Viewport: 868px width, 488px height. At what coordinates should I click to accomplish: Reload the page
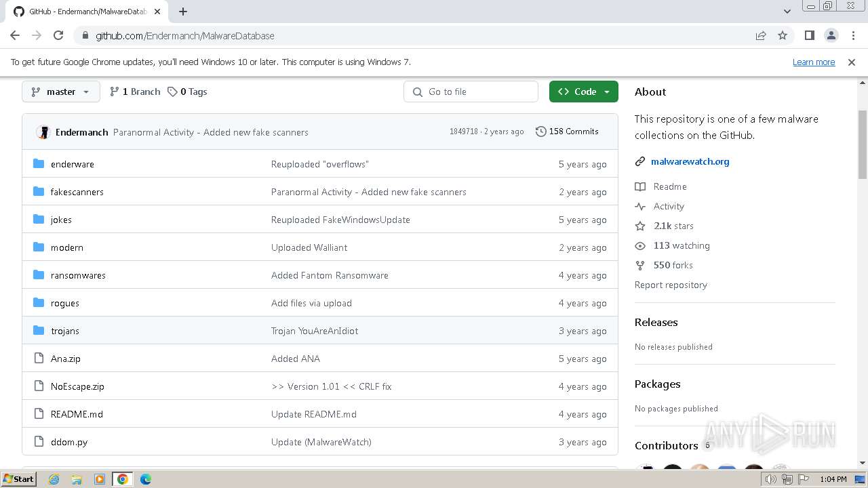tap(58, 36)
